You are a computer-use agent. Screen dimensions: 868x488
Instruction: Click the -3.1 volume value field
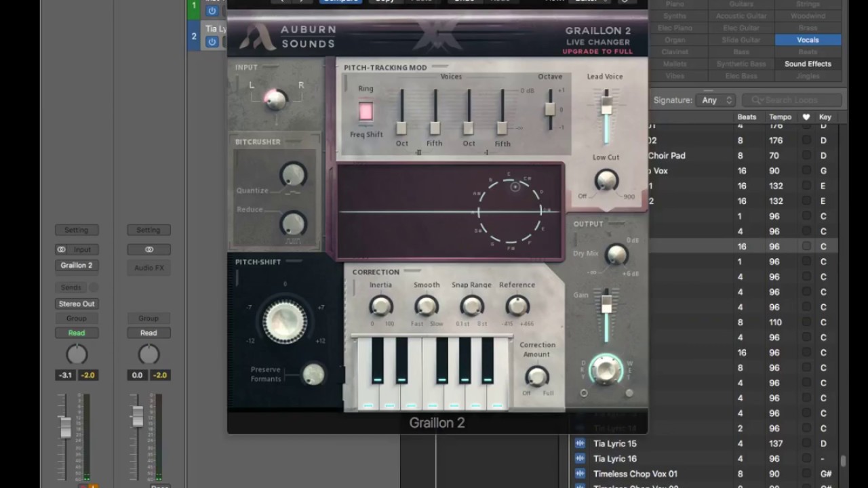click(66, 375)
